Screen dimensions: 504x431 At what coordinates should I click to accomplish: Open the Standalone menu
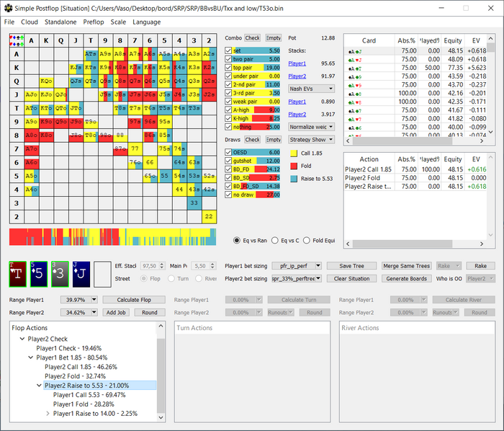point(60,22)
